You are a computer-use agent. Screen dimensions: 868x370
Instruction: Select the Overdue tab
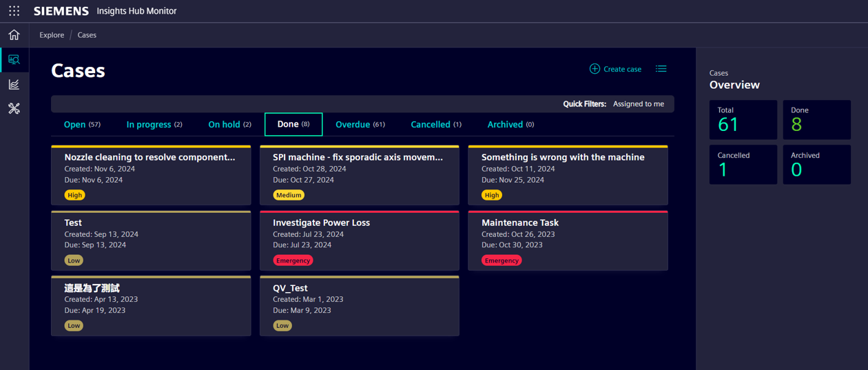pos(360,125)
